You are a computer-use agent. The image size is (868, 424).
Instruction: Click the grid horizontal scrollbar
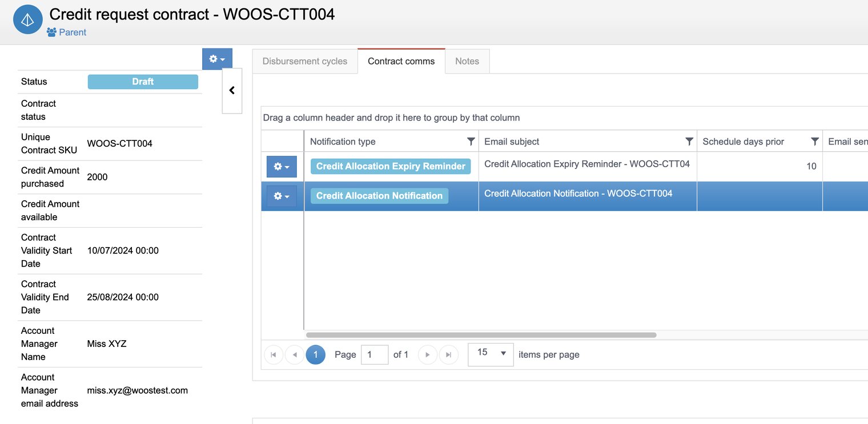[x=481, y=335]
